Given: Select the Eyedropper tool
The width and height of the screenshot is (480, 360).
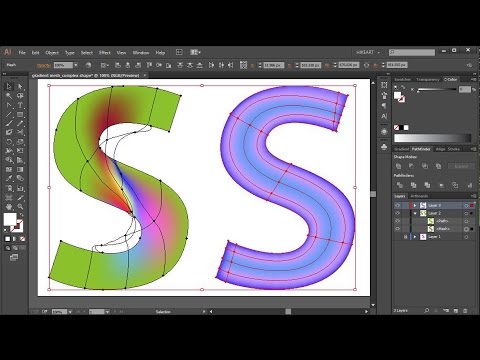Looking at the screenshot, I should tap(9, 178).
